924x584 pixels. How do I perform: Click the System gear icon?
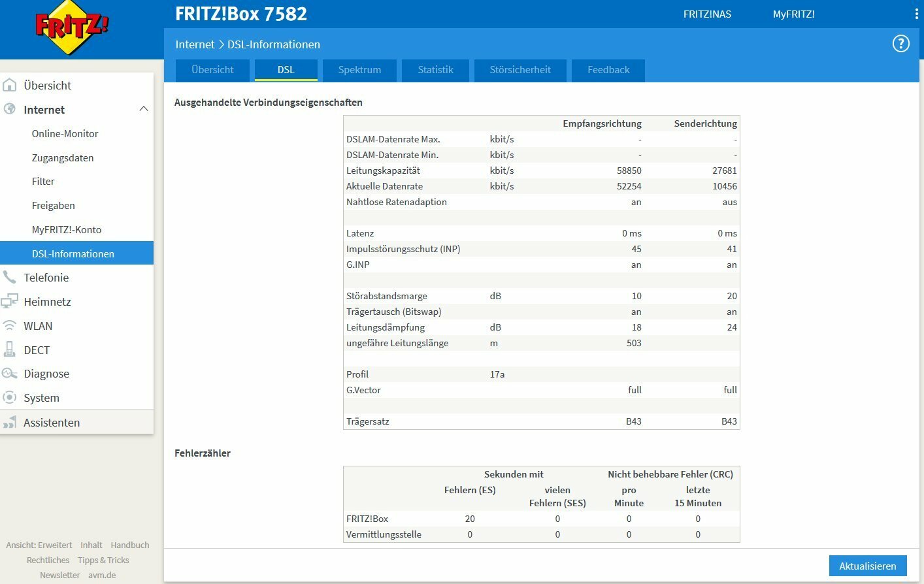9,397
